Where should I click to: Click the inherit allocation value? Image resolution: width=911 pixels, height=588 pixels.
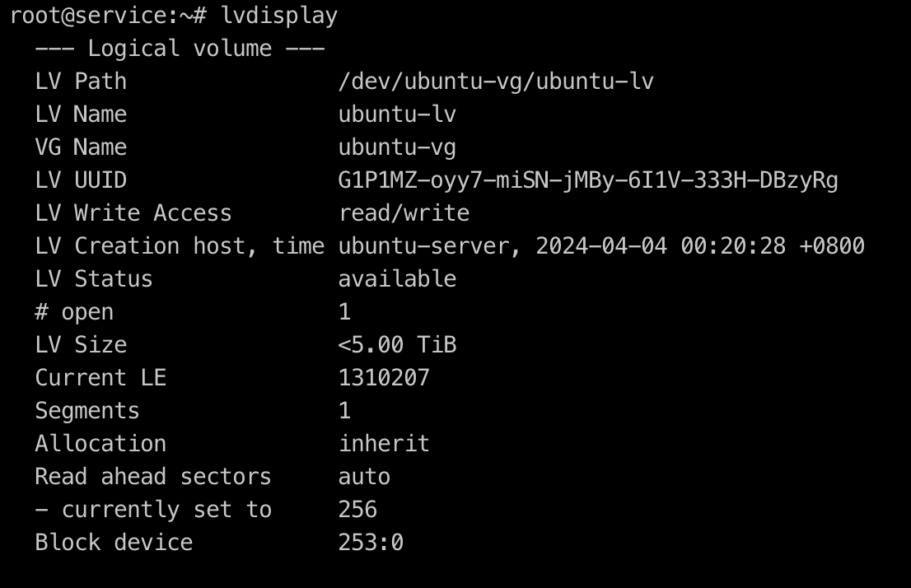tap(384, 444)
